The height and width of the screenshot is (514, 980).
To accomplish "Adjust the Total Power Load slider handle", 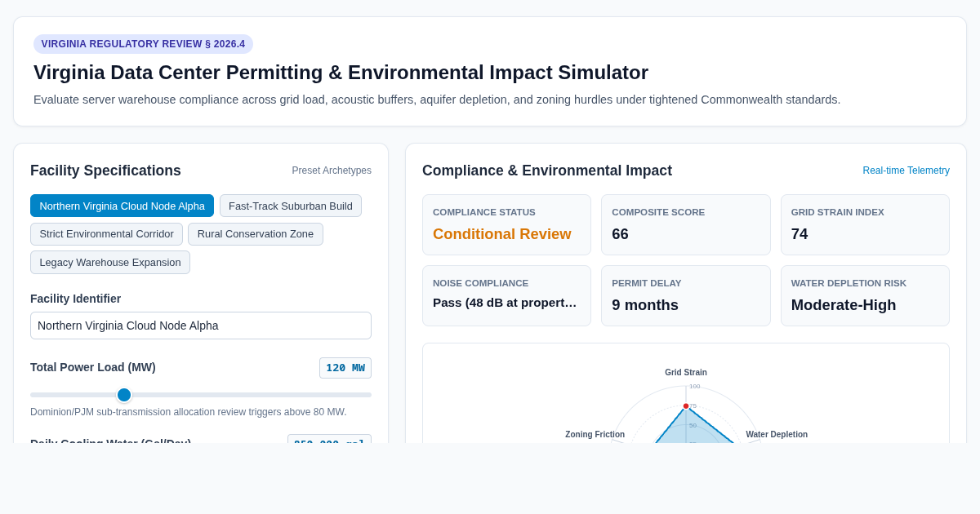I will pos(124,395).
